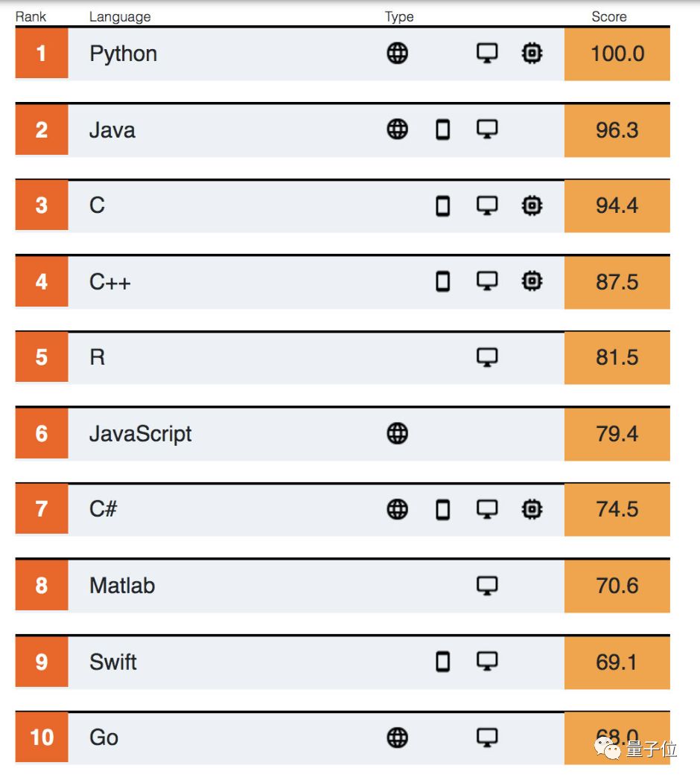Click the JavaScript language name

140,434
